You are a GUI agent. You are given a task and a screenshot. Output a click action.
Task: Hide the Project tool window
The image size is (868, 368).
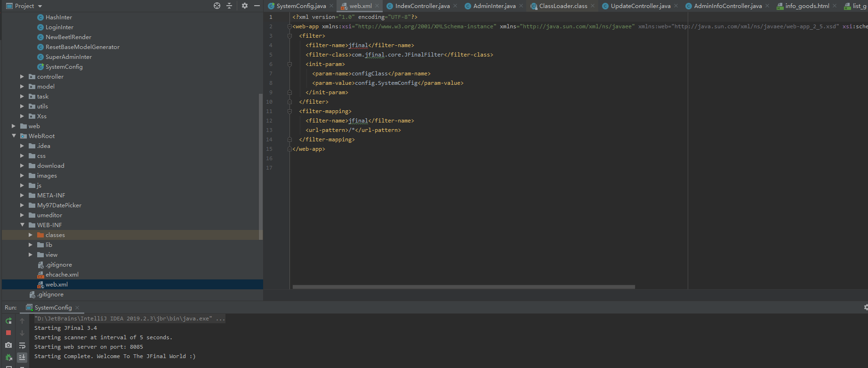[257, 6]
